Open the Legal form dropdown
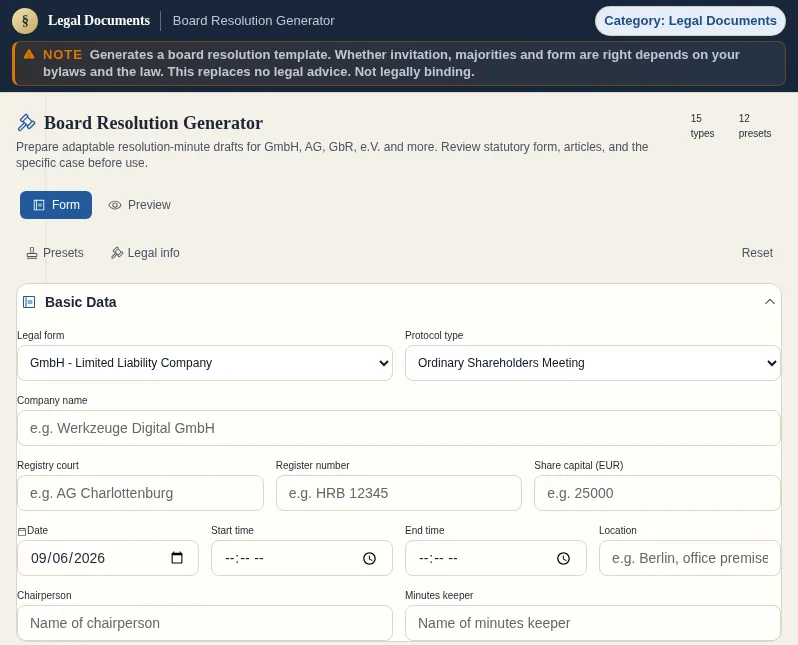This screenshot has height=645, width=798. [x=205, y=363]
